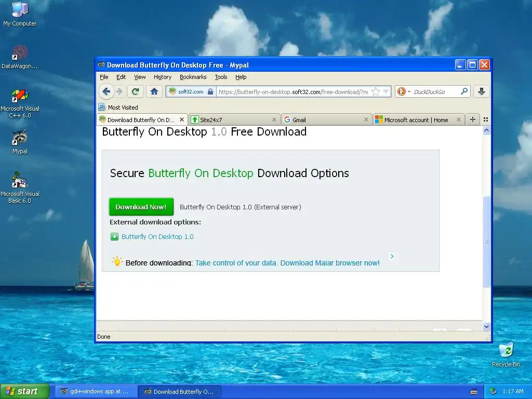
Task: Open the Help menu
Action: click(241, 77)
